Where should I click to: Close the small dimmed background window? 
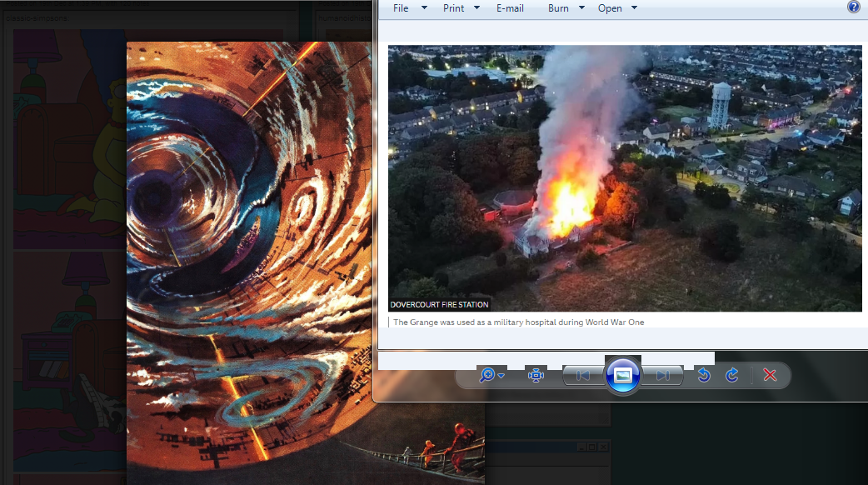[603, 447]
